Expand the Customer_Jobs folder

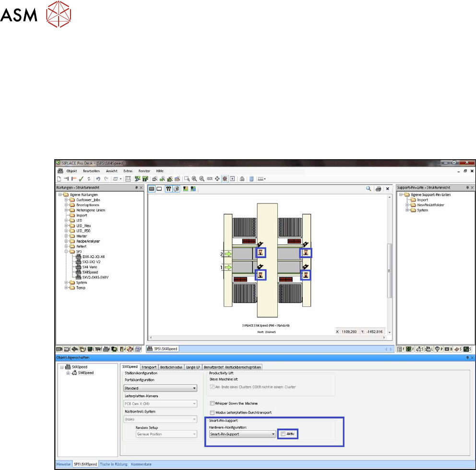66,200
